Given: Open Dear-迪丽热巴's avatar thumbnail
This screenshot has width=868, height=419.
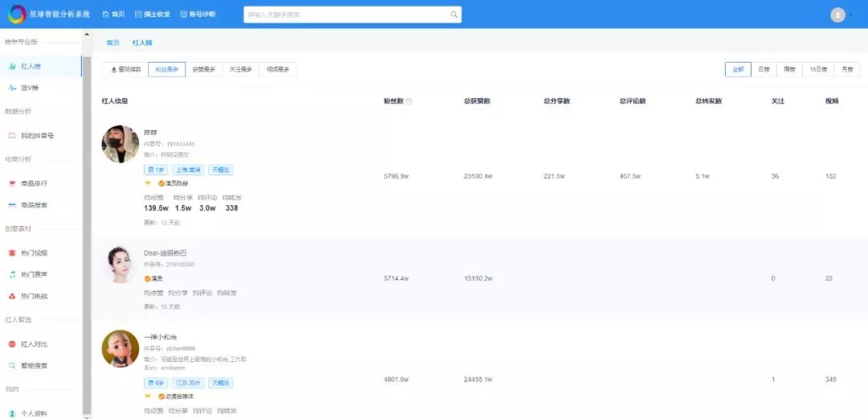Looking at the screenshot, I should pyautogui.click(x=120, y=265).
